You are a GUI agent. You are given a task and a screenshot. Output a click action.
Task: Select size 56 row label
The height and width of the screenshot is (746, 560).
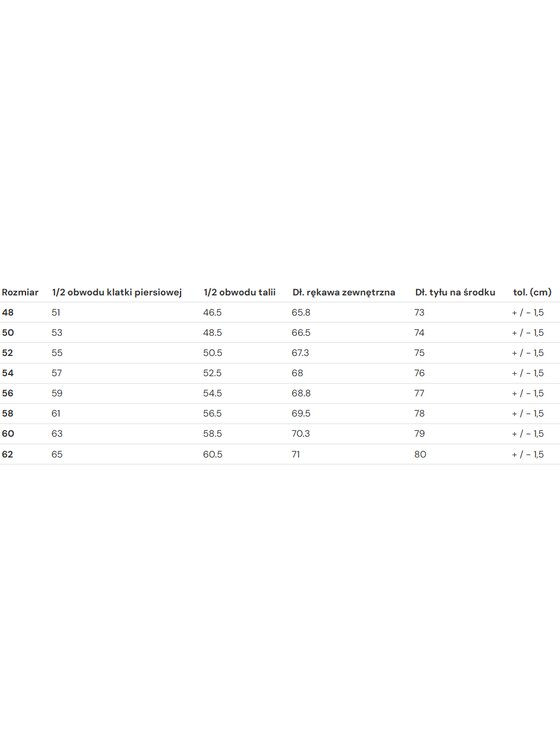[x=8, y=393]
